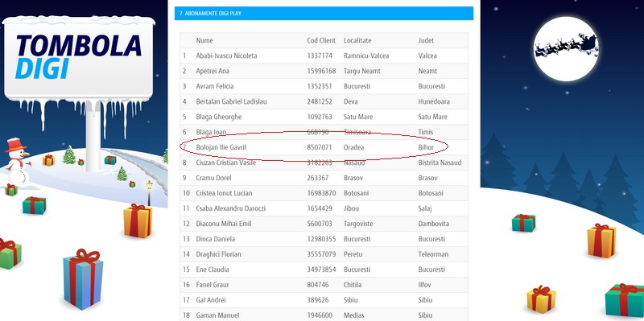Click the Judet column header
This screenshot has height=321, width=644.
426,41
